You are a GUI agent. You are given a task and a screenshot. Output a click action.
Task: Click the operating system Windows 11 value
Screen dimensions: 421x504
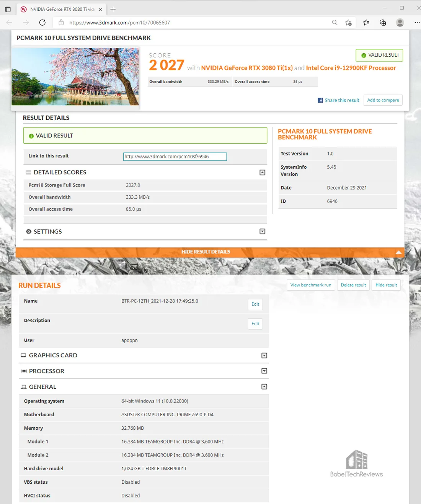[155, 401]
